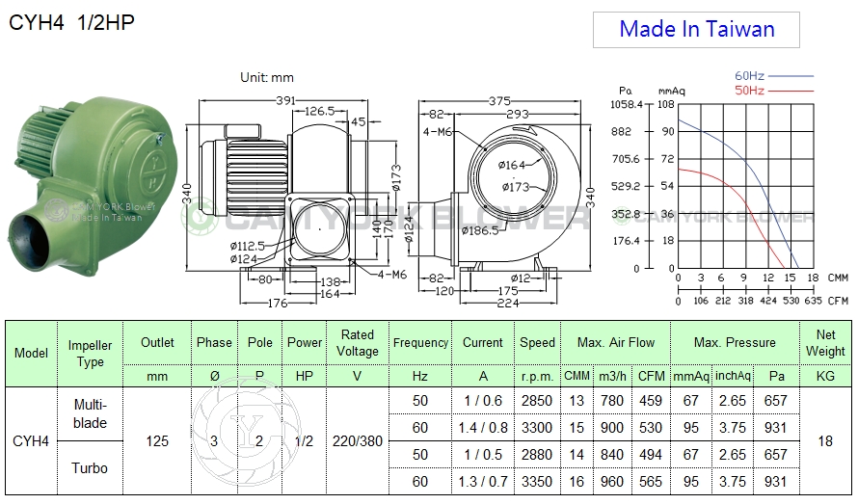Click the '565' CFM value

[651, 482]
